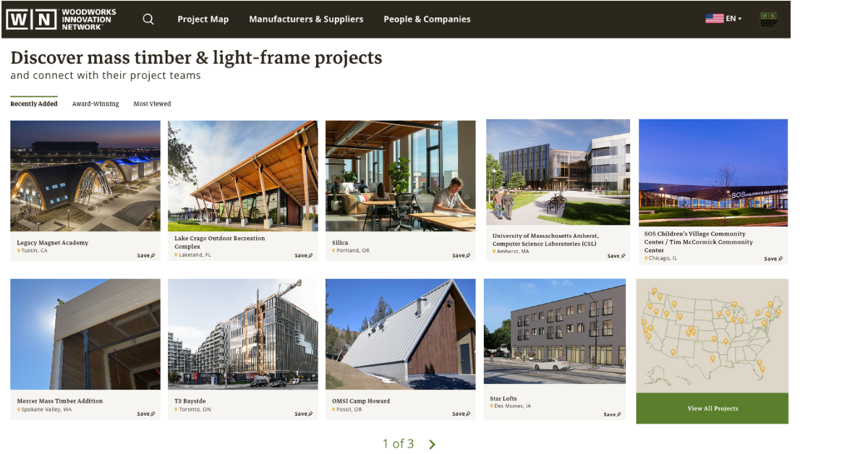Switch to the Award-Winning tab
The image size is (868, 454).
tap(95, 104)
